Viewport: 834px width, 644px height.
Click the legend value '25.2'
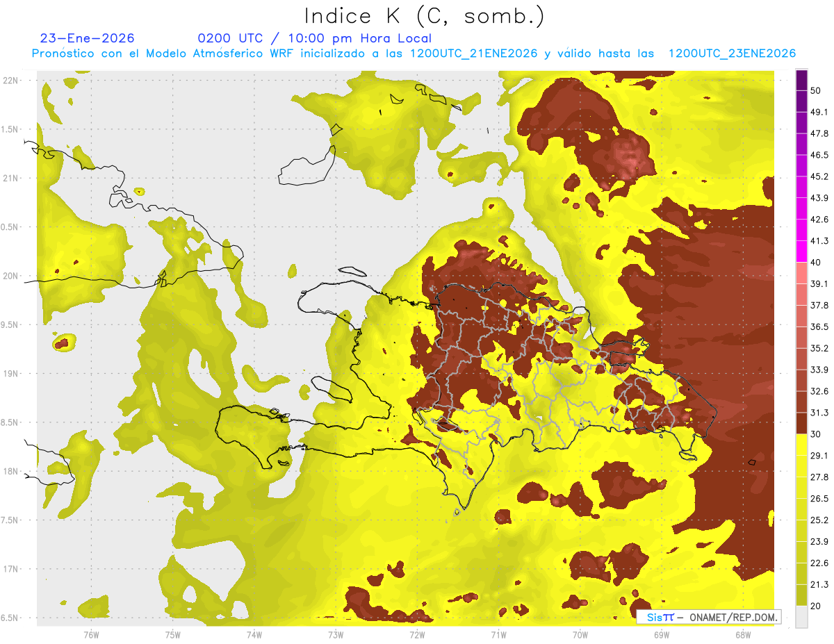point(819,520)
